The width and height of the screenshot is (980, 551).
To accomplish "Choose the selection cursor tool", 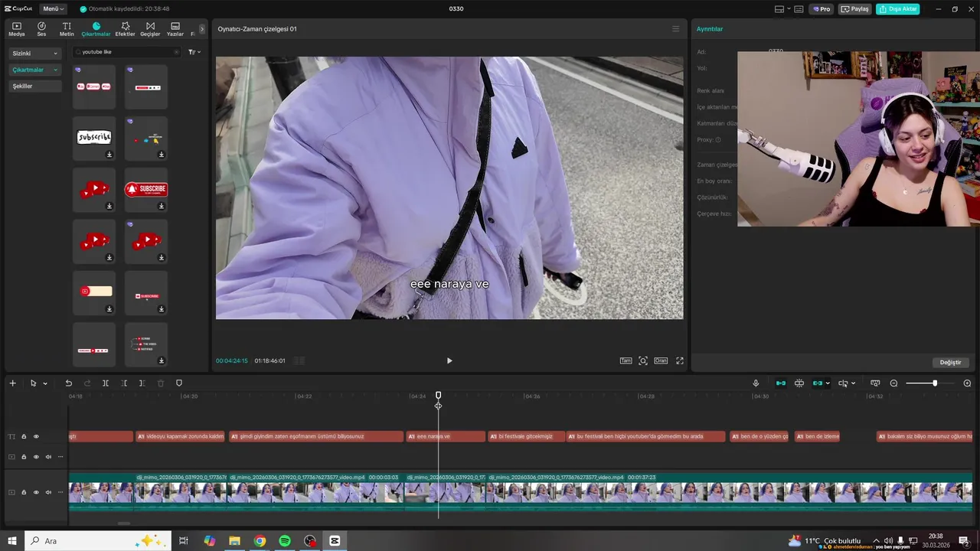I will coord(33,383).
